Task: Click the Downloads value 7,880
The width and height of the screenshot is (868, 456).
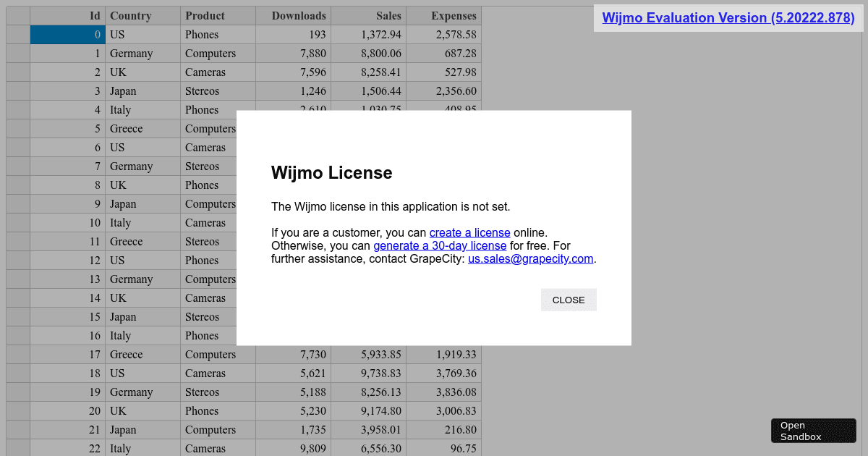Action: tap(294, 54)
